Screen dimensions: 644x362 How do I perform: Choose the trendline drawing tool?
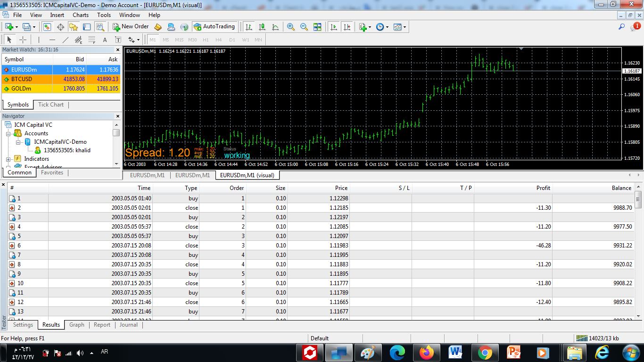pos(66,40)
